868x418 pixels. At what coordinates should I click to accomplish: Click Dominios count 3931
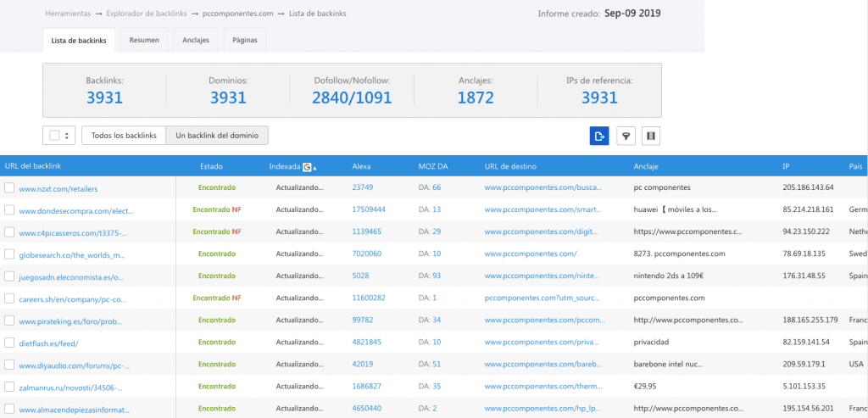tap(228, 98)
